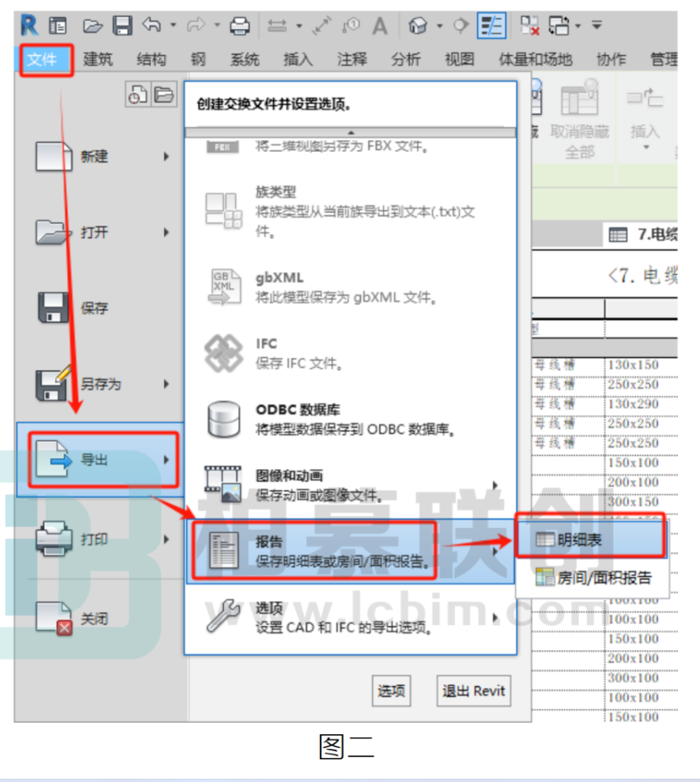Click the Revit R application logo
The height and width of the screenshot is (782, 700).
[29, 25]
